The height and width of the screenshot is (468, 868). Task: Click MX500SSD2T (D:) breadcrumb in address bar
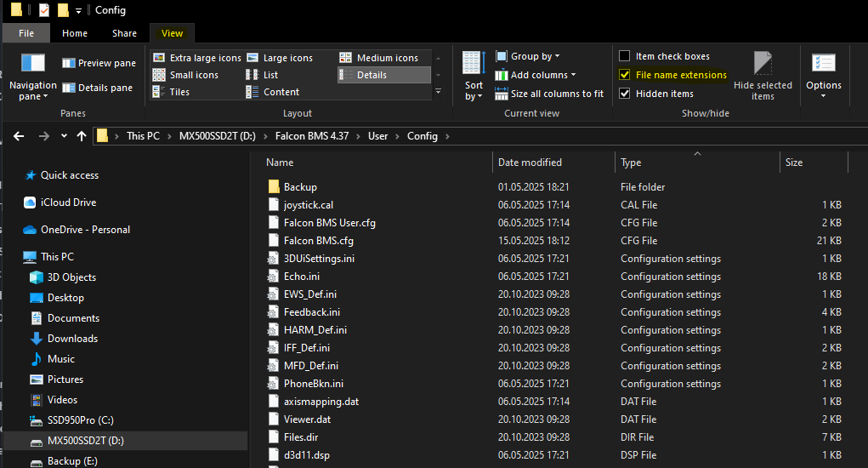point(217,136)
